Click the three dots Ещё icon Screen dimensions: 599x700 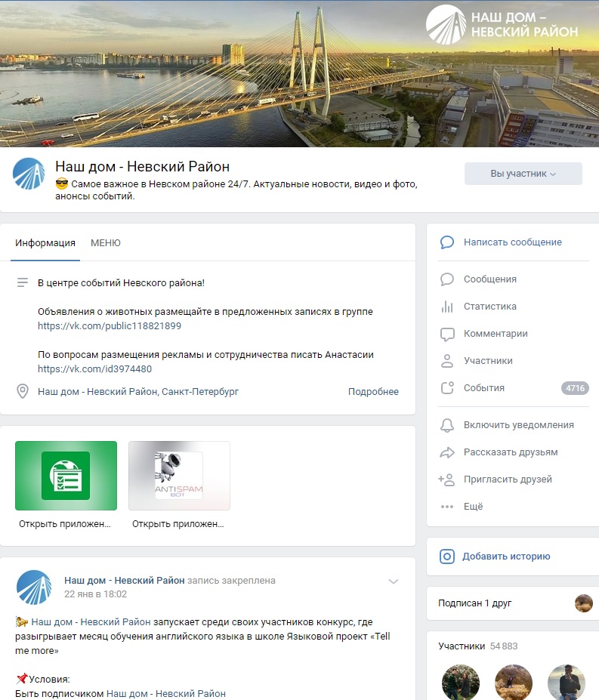[x=447, y=507]
